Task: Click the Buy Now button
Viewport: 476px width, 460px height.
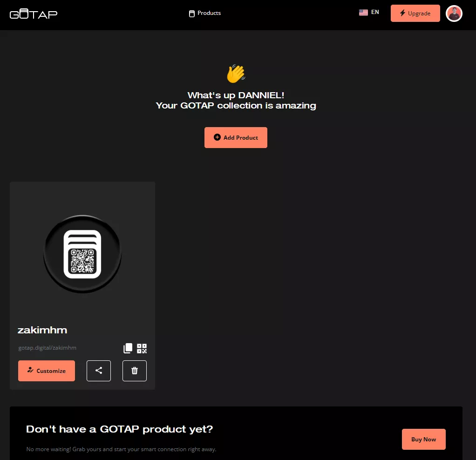Action: 424,439
